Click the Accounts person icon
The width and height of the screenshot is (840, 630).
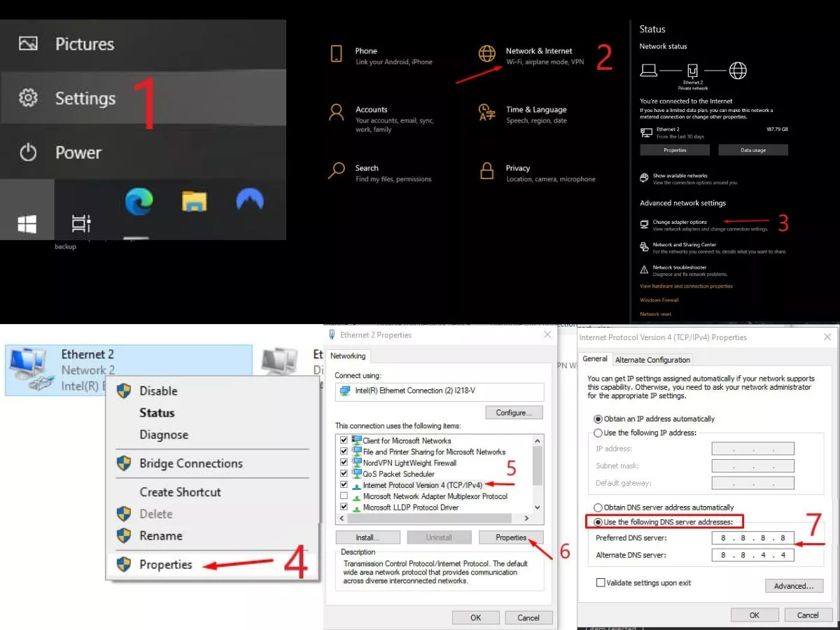coord(337,112)
